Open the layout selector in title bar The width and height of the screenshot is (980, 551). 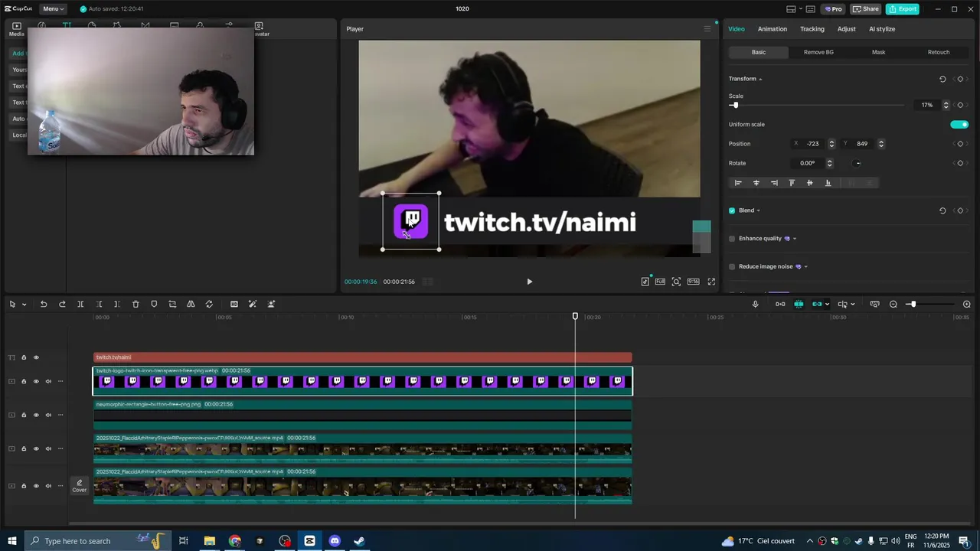tap(795, 9)
